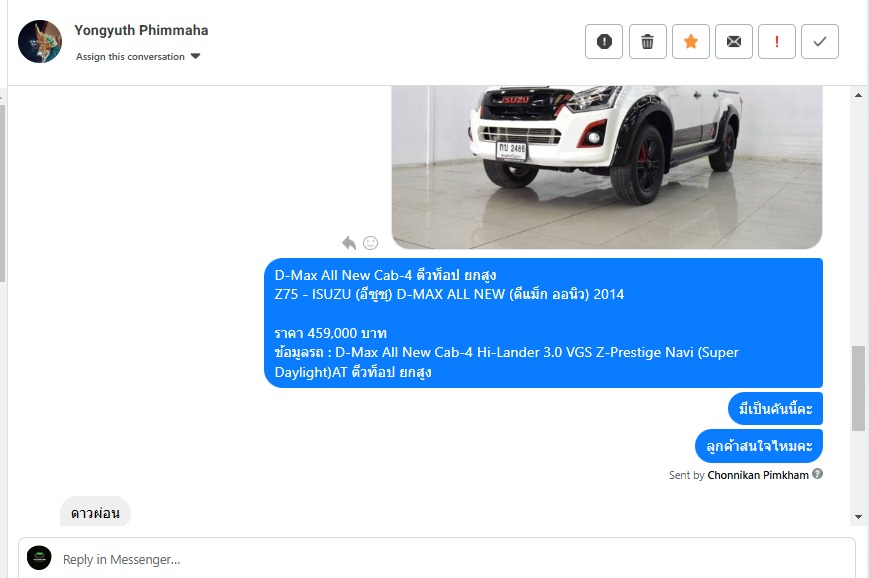The image size is (869, 578).
Task: Focus the Reply in Messenger input field
Action: point(437,559)
